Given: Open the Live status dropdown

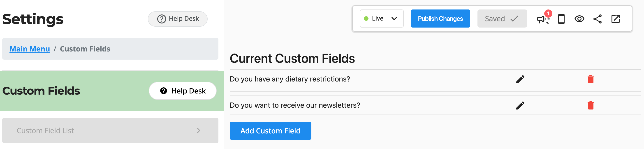Looking at the screenshot, I should click(394, 18).
